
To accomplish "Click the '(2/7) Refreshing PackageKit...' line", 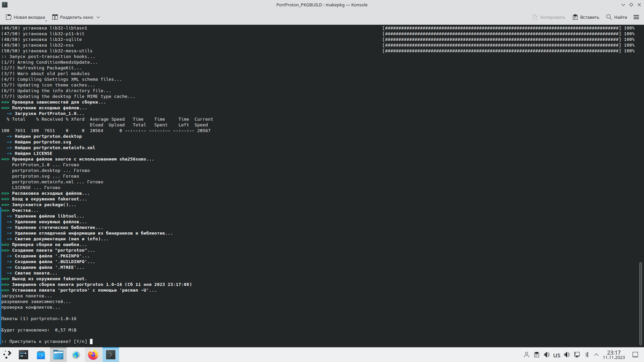I will tap(41, 68).
